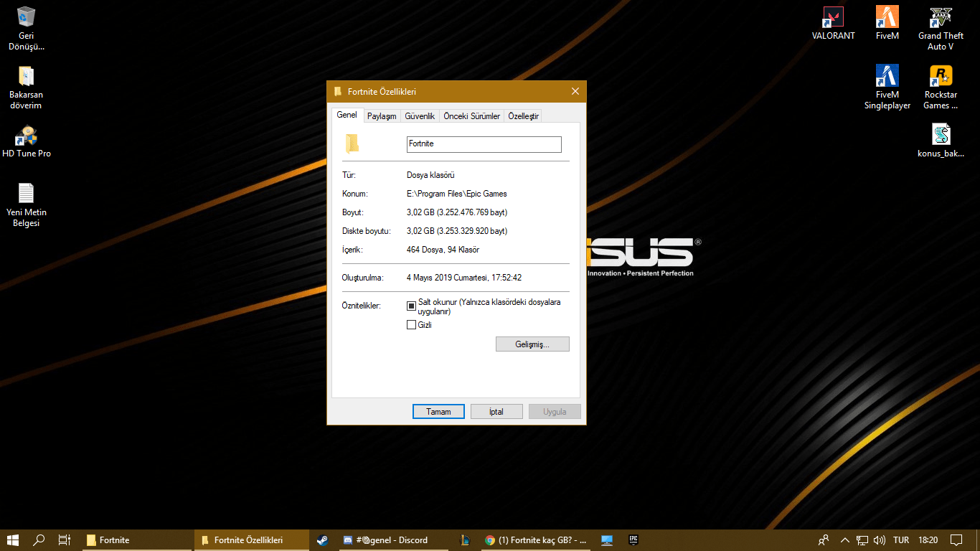Switch to the Özelleştir tab
980x551 pixels.
tap(523, 116)
